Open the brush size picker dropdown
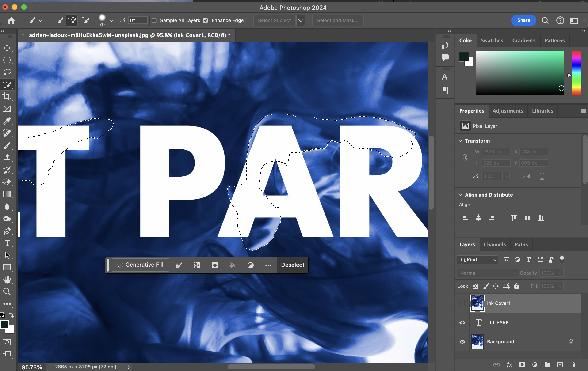This screenshot has width=588, height=371. coord(112,21)
